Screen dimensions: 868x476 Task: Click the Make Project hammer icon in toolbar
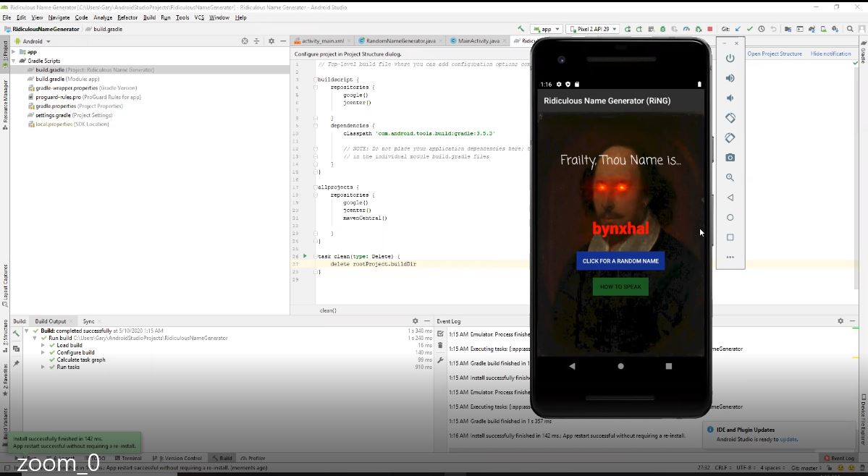click(521, 29)
